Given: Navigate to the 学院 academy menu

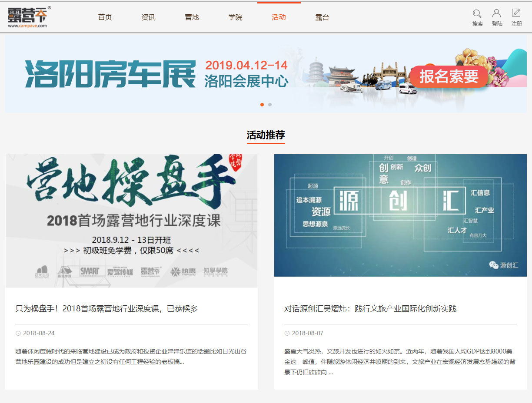Looking at the screenshot, I should click(235, 17).
